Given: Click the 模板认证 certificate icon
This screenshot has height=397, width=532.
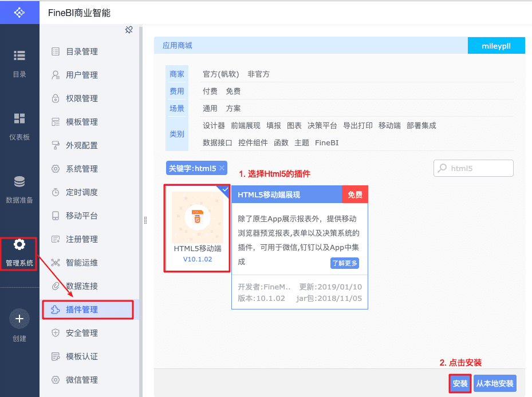Looking at the screenshot, I should coord(56,356).
